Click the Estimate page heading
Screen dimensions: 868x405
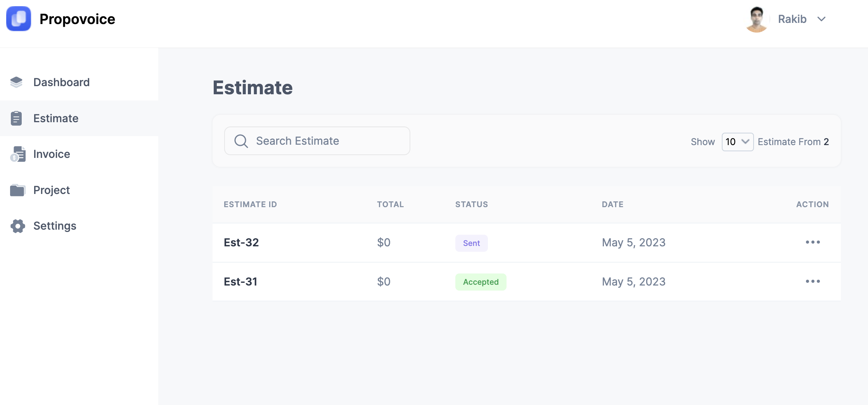(x=252, y=88)
